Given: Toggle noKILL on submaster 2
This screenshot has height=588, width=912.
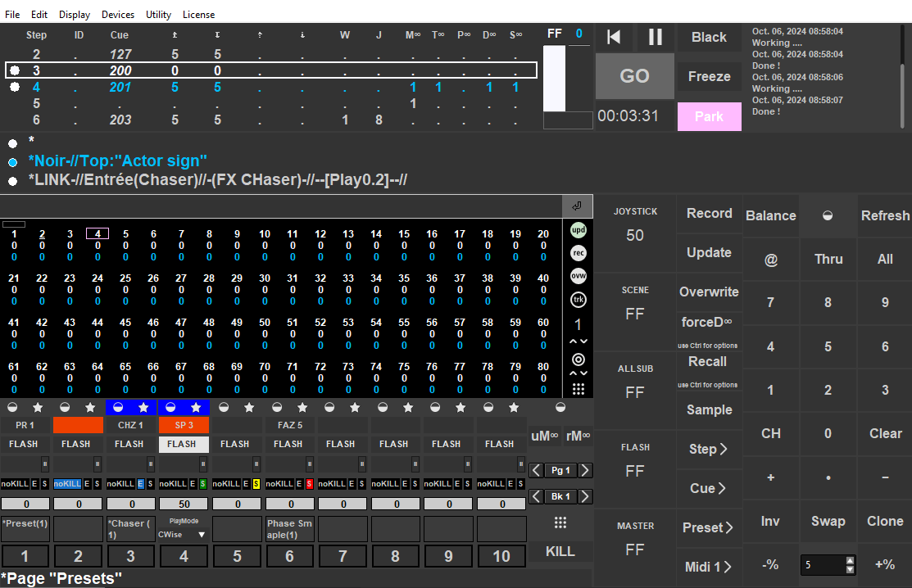Looking at the screenshot, I should point(67,484).
